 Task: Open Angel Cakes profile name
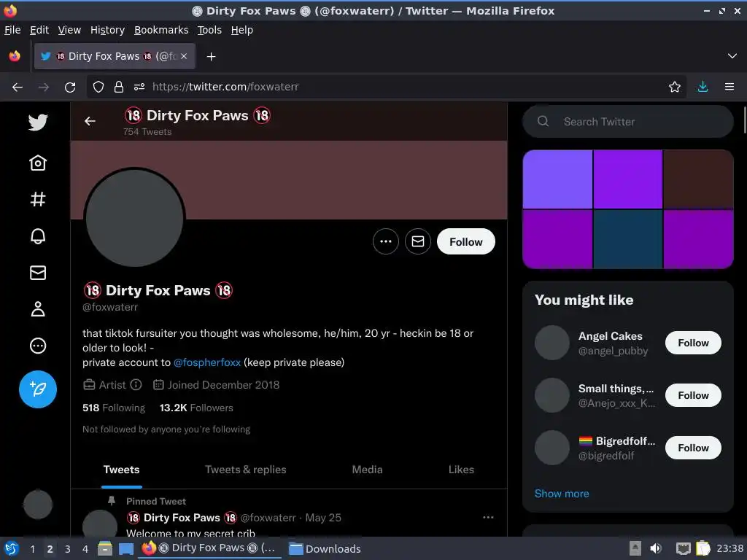pyautogui.click(x=611, y=335)
